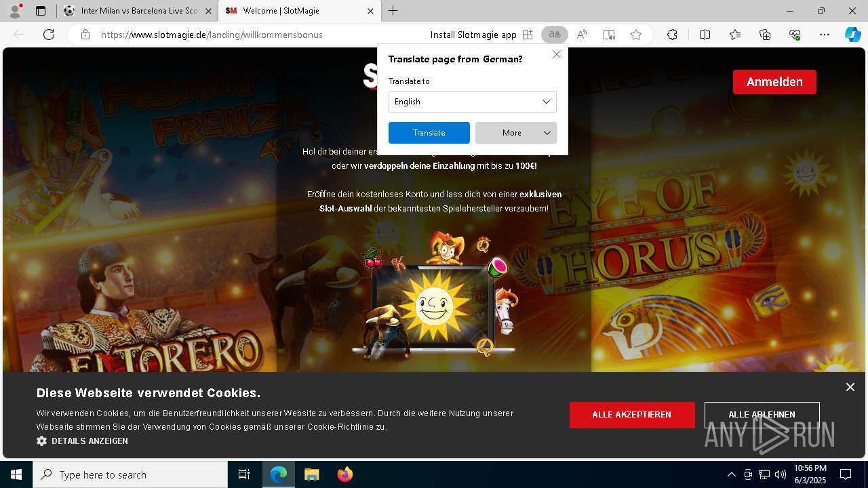Image resolution: width=868 pixels, height=488 pixels.
Task: Open browser Extensions menu
Action: tap(672, 35)
